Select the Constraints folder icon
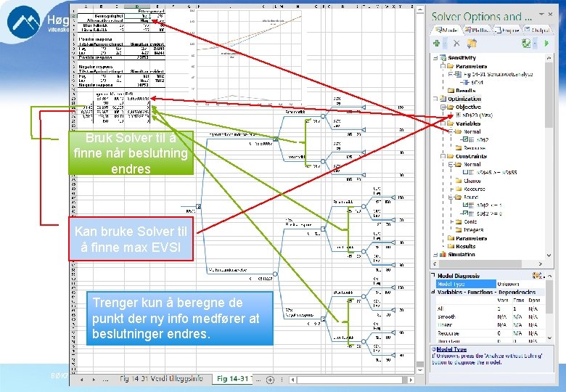The width and height of the screenshot is (566, 392). (451, 156)
